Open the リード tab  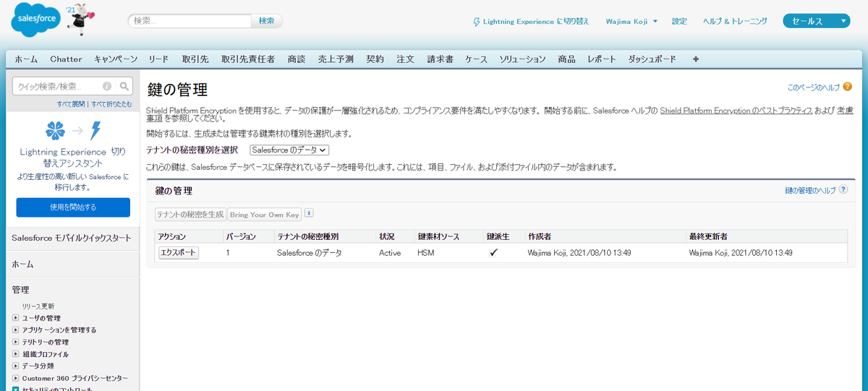coord(158,59)
